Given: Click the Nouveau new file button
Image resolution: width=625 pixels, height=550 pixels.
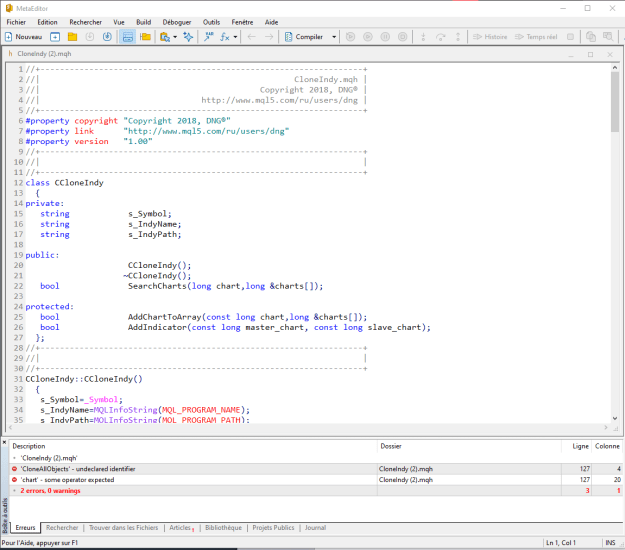Looking at the screenshot, I should click(x=23, y=37).
